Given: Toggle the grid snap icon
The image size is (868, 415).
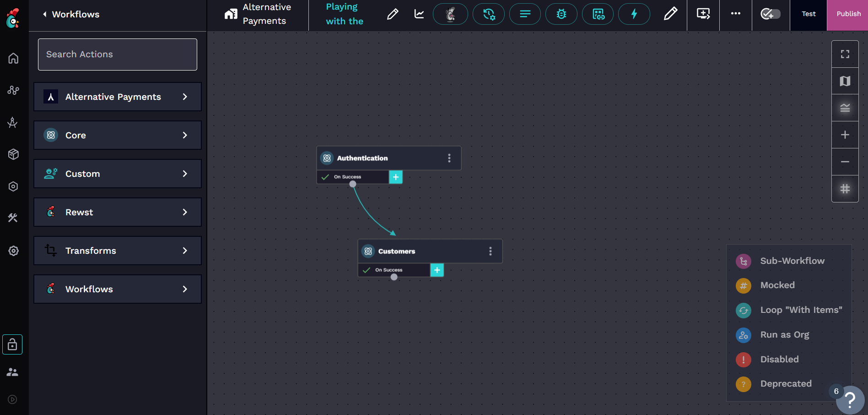Looking at the screenshot, I should click(845, 189).
